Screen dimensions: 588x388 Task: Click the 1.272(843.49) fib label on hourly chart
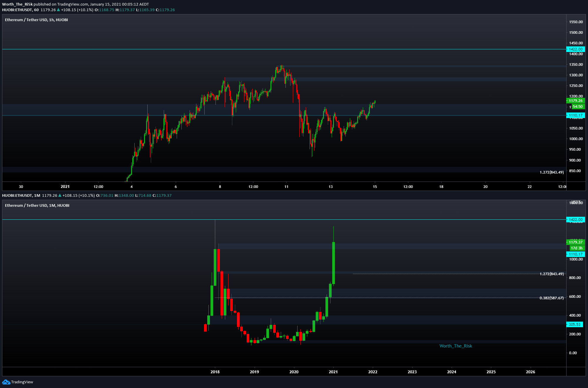552,172
